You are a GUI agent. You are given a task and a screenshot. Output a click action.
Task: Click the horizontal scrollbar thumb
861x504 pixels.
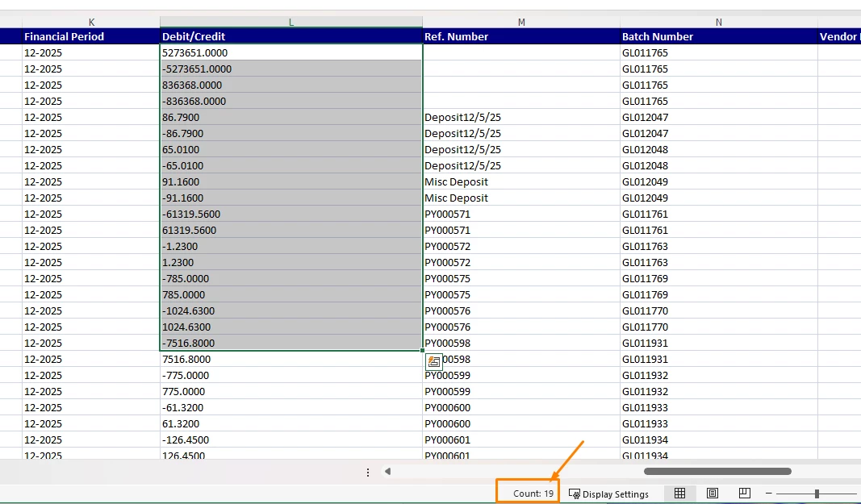(717, 471)
